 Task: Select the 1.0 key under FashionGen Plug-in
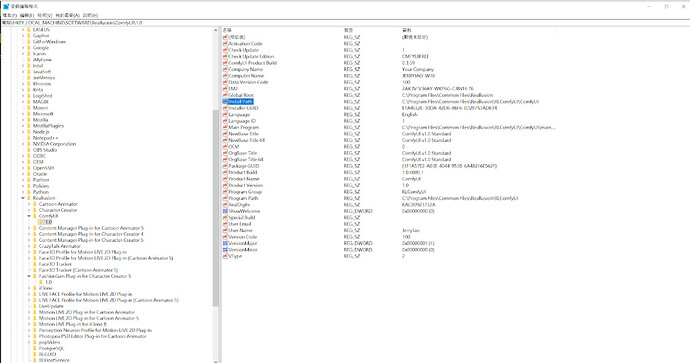tap(48, 282)
